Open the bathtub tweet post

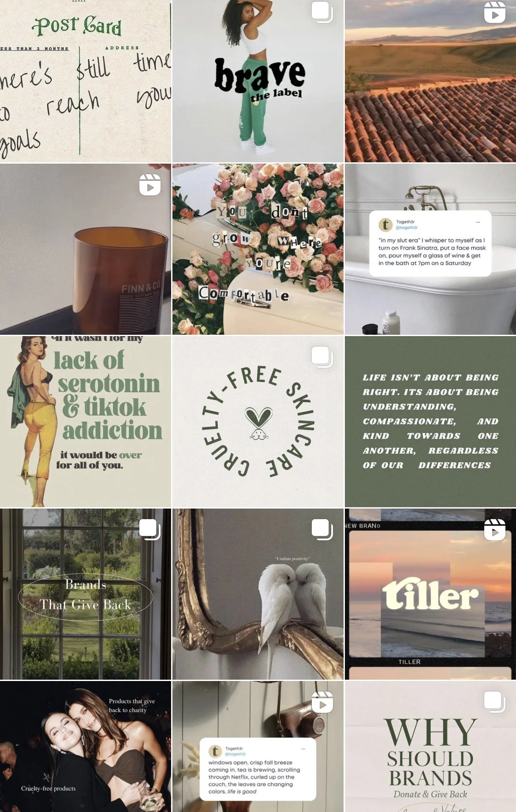(x=430, y=249)
